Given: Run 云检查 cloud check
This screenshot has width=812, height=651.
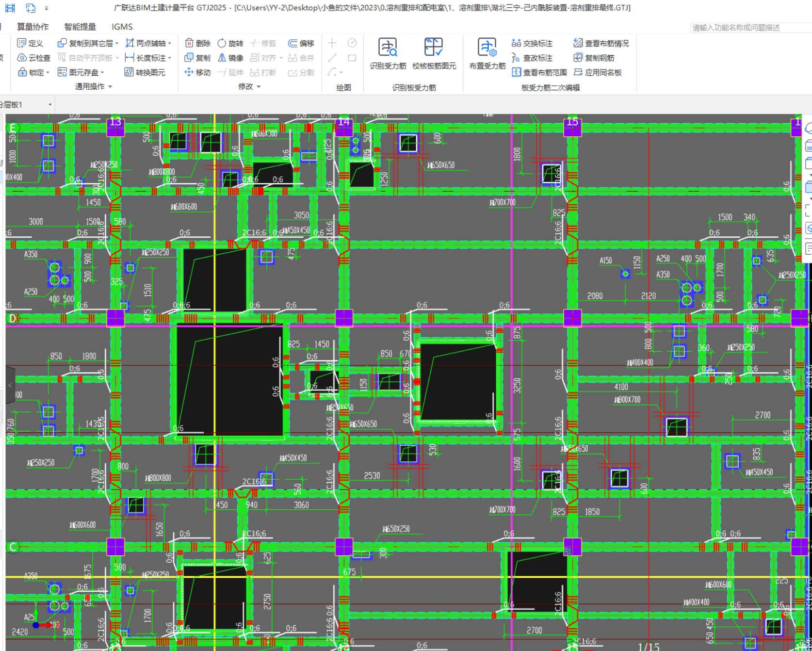Looking at the screenshot, I should tap(33, 58).
